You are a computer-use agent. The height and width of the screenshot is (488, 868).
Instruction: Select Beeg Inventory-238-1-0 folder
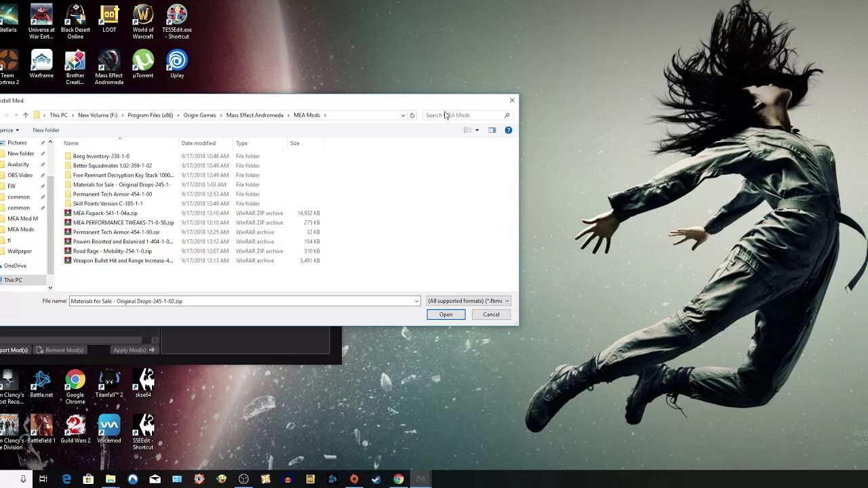101,156
